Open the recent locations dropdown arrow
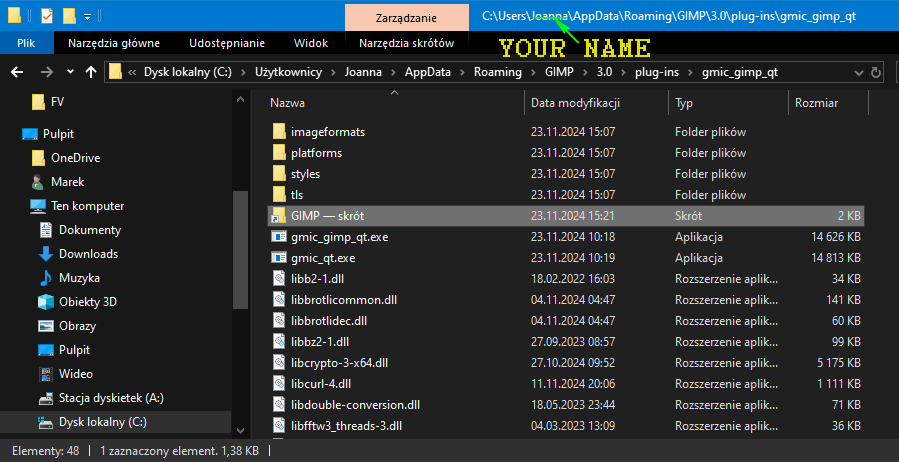This screenshot has width=899, height=462. click(71, 72)
